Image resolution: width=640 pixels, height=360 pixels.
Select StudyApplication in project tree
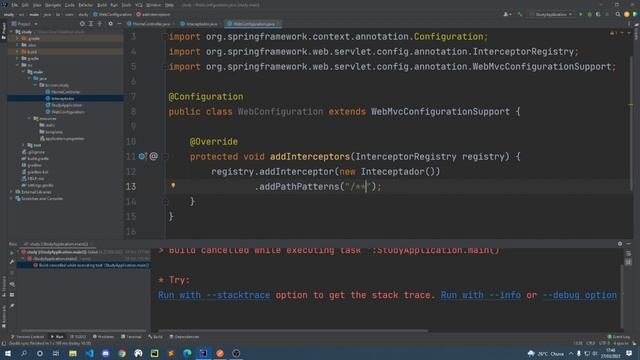pyautogui.click(x=64, y=105)
